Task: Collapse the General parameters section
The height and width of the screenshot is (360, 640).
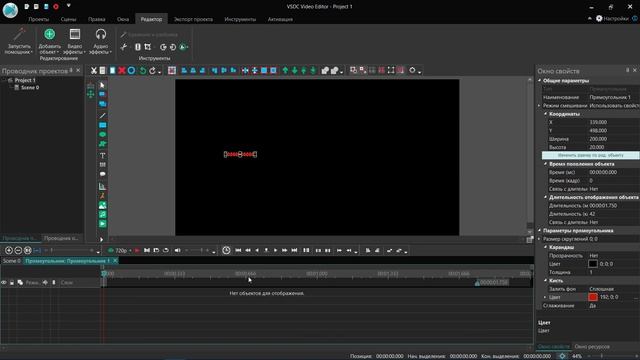Action: pyautogui.click(x=540, y=81)
